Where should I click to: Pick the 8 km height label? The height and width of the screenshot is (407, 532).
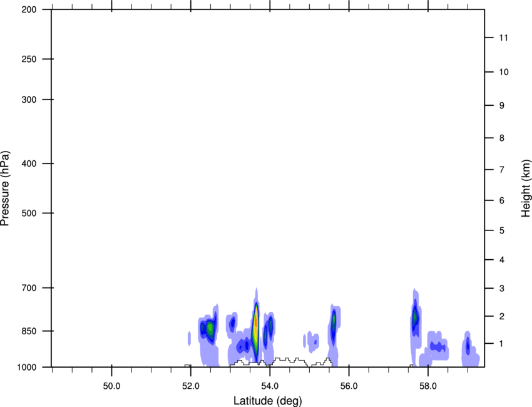(x=502, y=138)
